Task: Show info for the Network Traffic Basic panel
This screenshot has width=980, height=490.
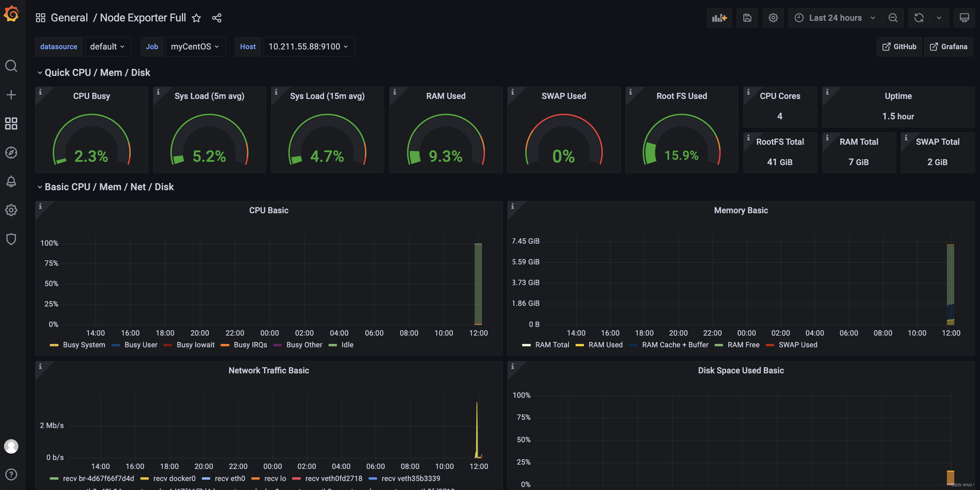Action: click(40, 366)
